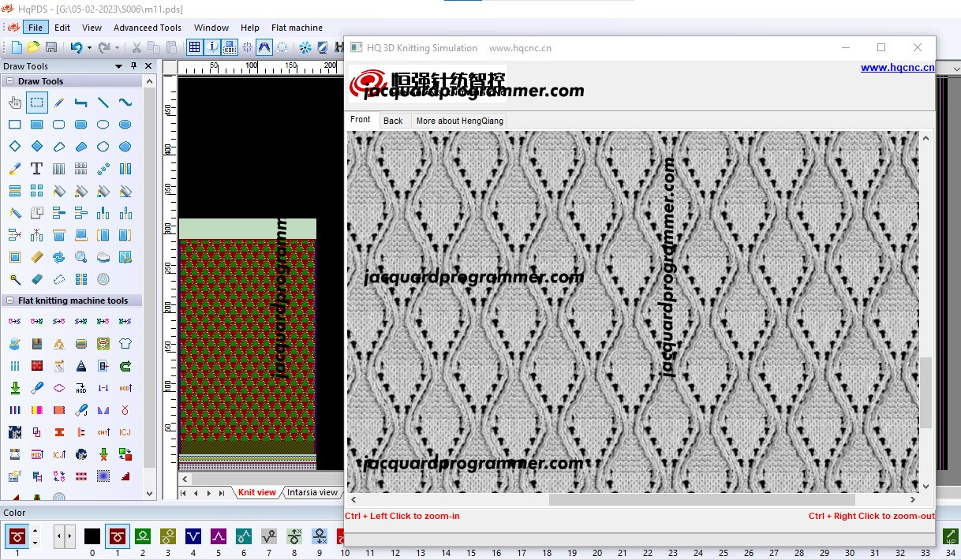
Task: Click the new file icon in toolbar
Action: [17, 47]
